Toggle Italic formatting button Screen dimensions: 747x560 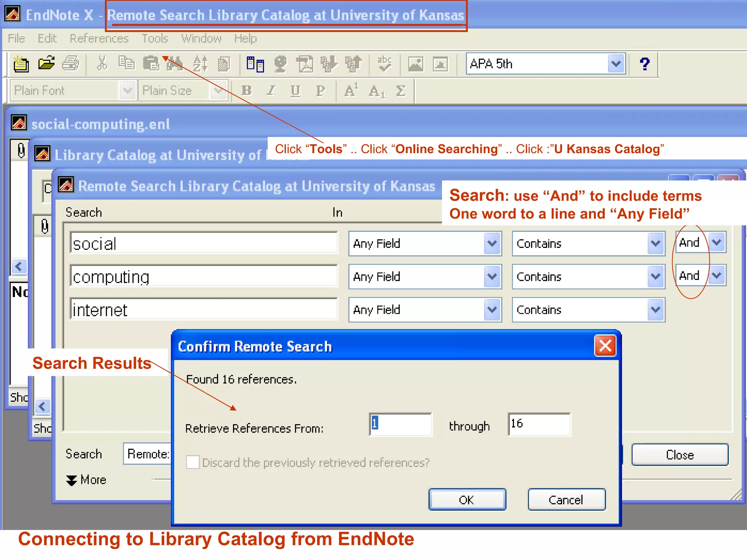[271, 90]
